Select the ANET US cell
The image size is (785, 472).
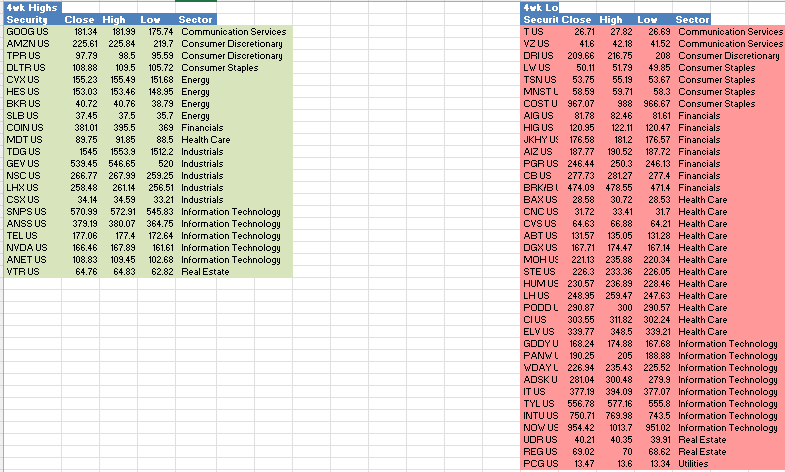coord(33,260)
